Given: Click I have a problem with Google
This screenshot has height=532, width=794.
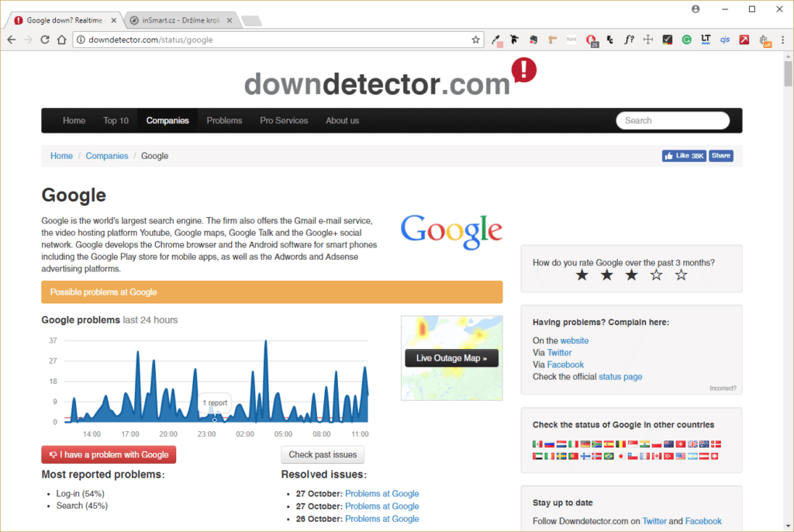Looking at the screenshot, I should pyautogui.click(x=109, y=455).
